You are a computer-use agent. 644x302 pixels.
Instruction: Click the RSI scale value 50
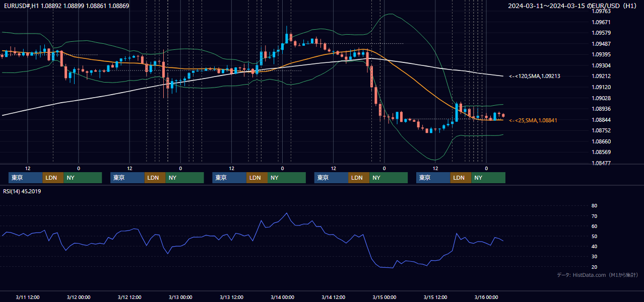pyautogui.click(x=594, y=236)
